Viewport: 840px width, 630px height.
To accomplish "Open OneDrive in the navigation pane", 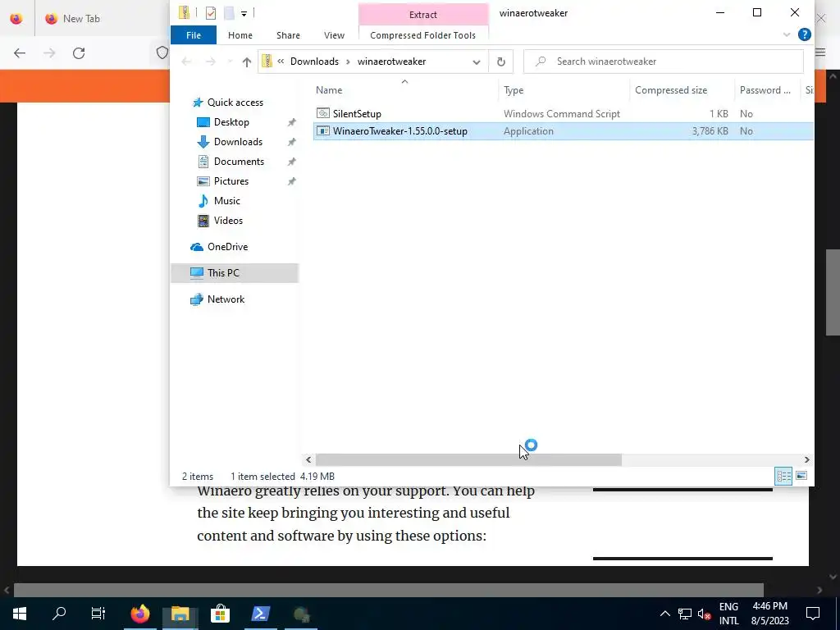I will [x=228, y=247].
